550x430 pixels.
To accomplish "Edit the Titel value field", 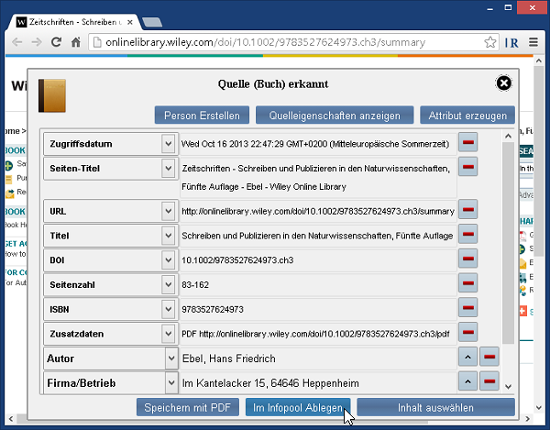I will tap(318, 236).
